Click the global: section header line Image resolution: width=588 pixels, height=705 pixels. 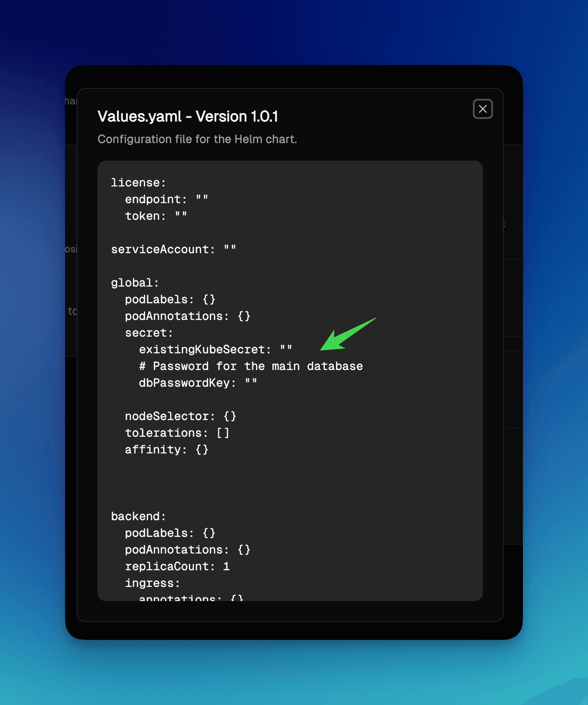135,283
